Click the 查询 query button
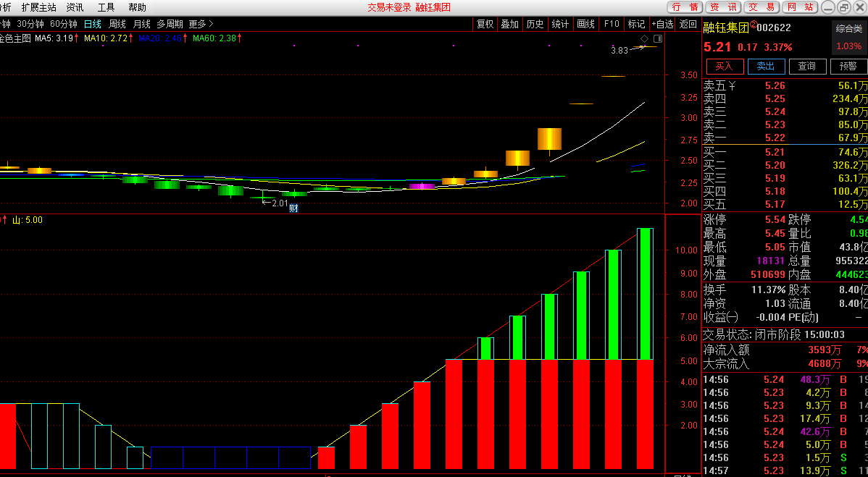The width and height of the screenshot is (868, 477). coord(806,67)
